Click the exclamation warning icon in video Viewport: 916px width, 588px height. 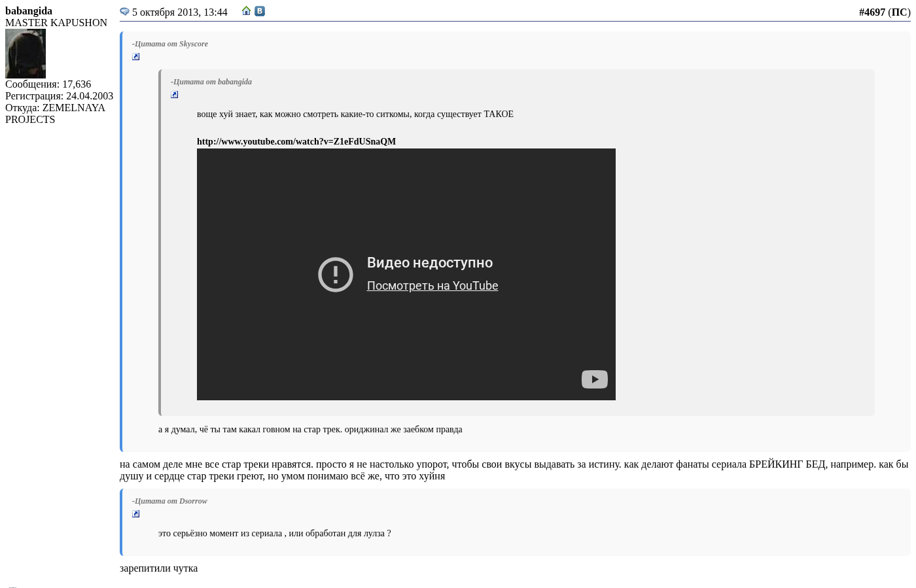[335, 274]
